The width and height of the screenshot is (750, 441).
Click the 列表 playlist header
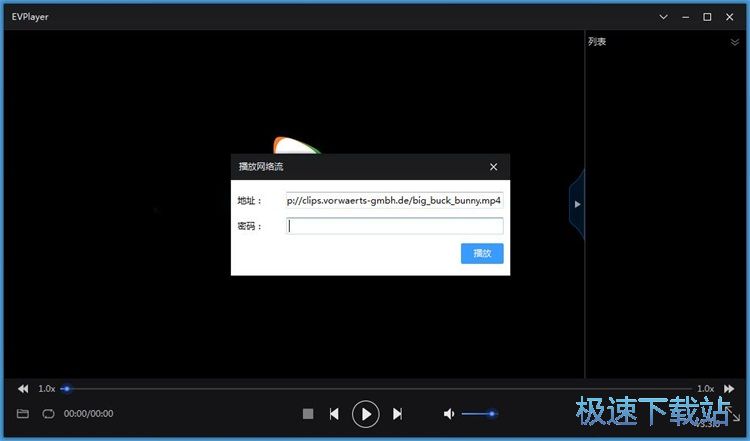[x=597, y=42]
